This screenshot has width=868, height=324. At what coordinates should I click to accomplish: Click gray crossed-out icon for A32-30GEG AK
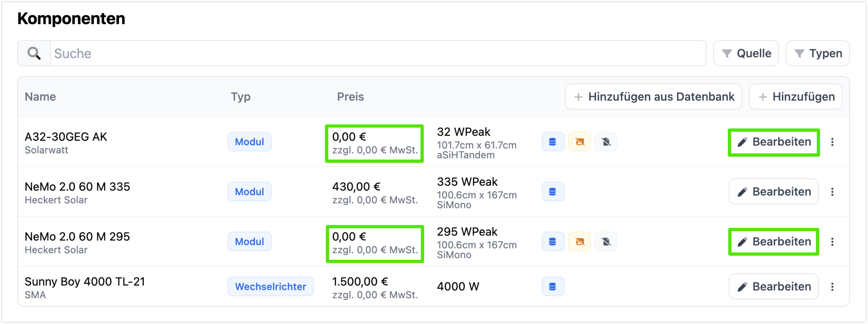tap(606, 142)
